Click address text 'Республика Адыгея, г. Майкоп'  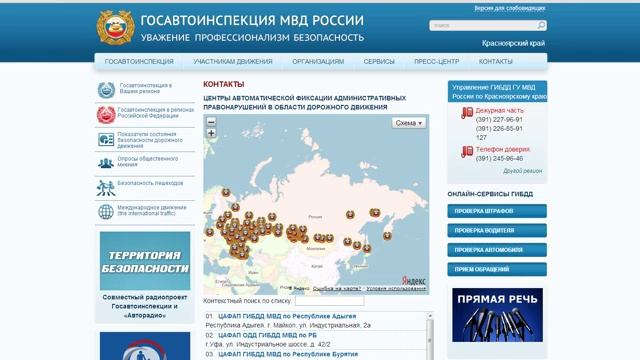click(x=288, y=325)
